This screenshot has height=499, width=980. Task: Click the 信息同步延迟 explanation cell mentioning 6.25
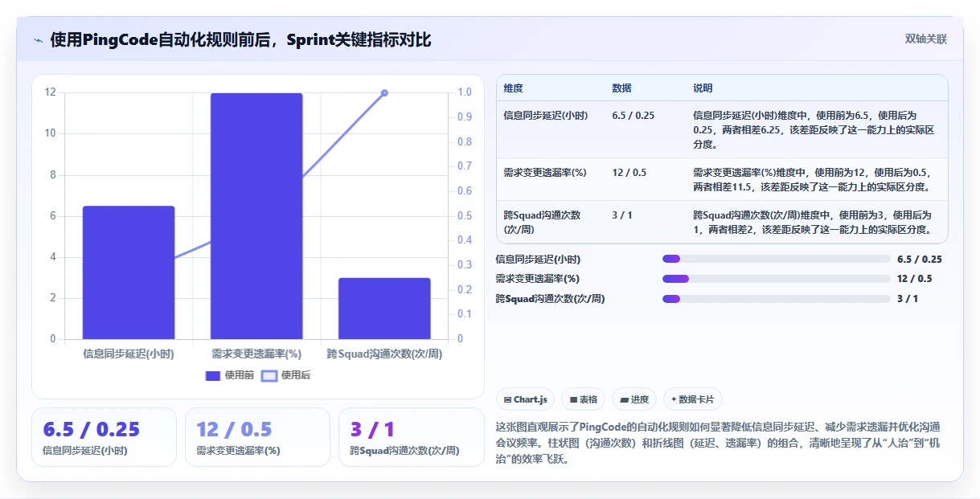coord(813,130)
